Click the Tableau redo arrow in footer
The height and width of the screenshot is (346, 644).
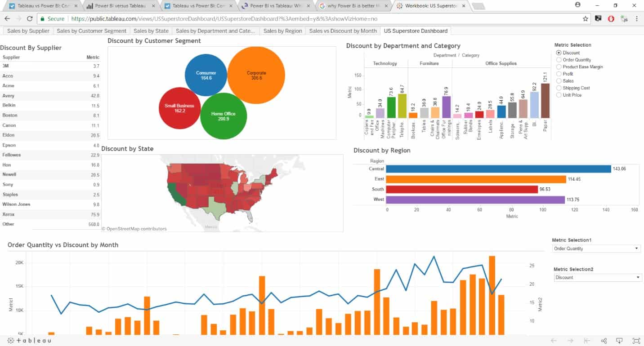[x=570, y=341]
